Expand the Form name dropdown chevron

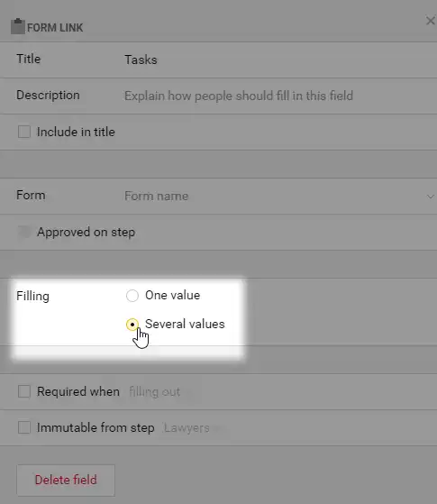coord(431,197)
